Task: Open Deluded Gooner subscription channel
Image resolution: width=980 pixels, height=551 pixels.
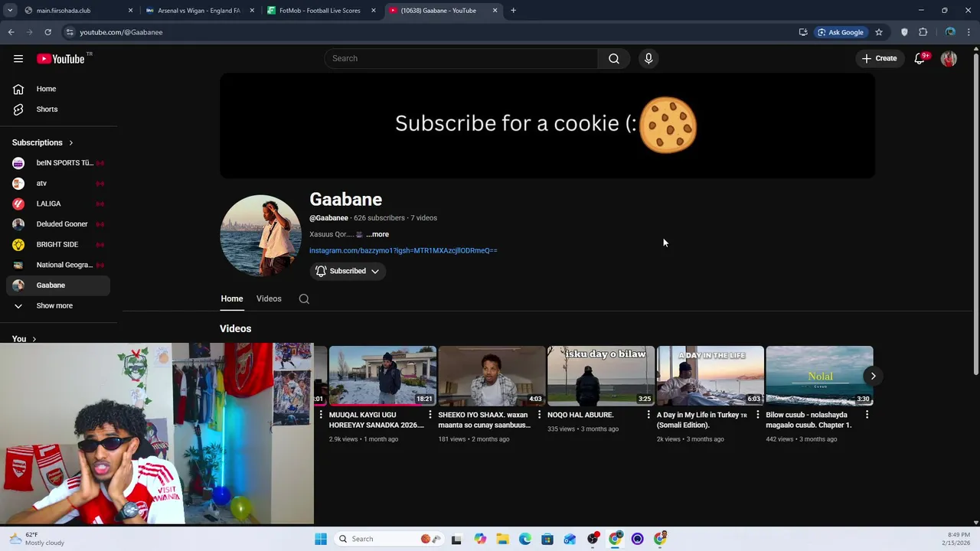Action: coord(58,224)
